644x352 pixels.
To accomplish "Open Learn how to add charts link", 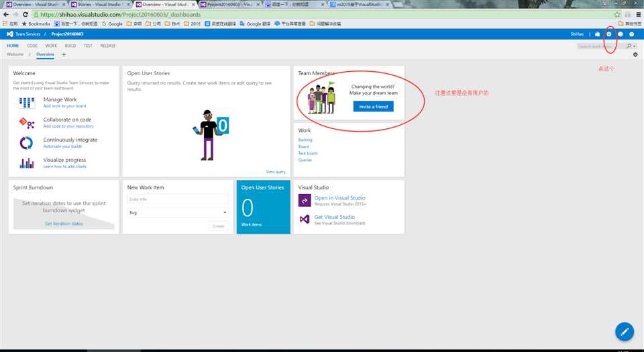I will point(65,167).
